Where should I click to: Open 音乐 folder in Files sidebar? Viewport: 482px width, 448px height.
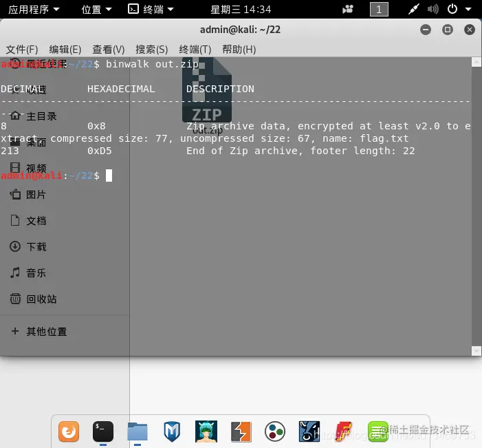coord(28,273)
